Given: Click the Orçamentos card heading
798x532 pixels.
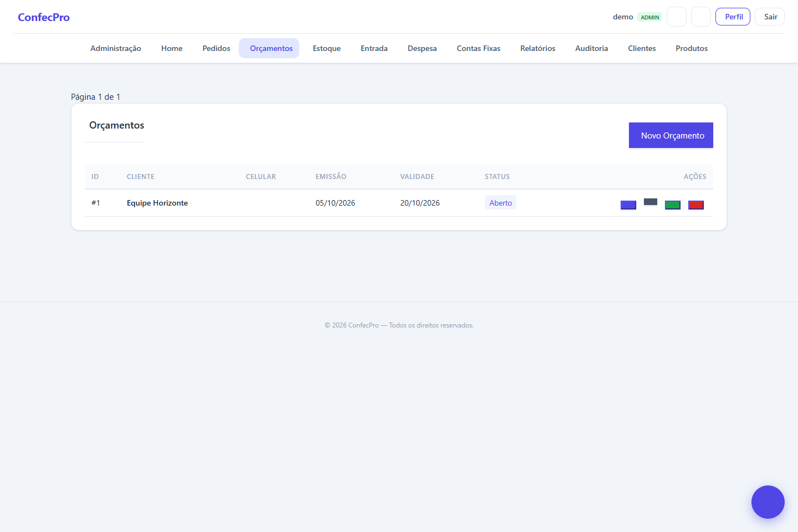Looking at the screenshot, I should click(x=116, y=125).
